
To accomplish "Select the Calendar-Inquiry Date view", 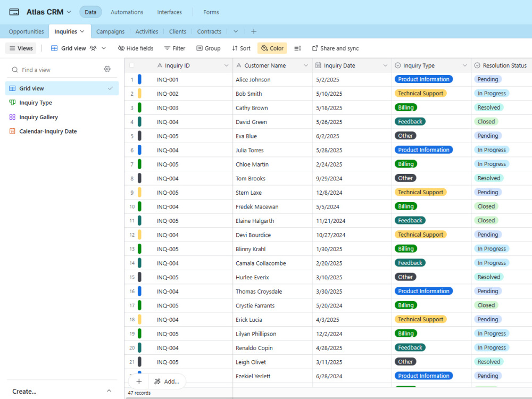I will click(62, 131).
